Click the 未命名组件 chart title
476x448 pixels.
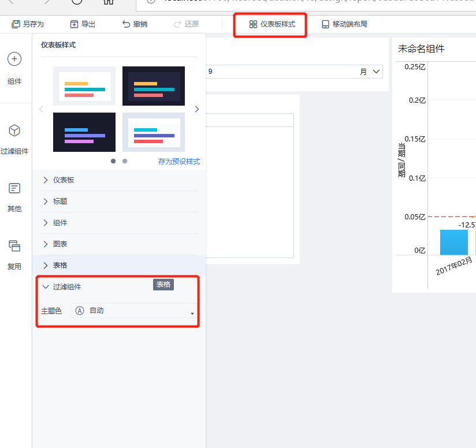[421, 49]
